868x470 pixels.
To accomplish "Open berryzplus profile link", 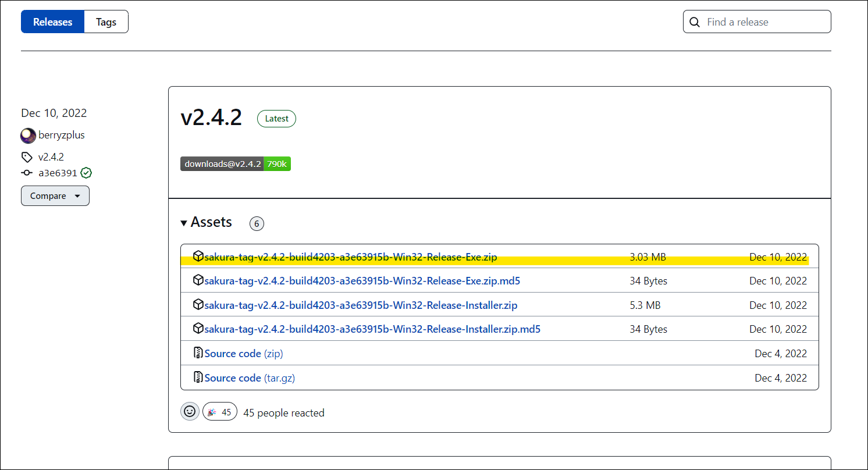I will (62, 135).
